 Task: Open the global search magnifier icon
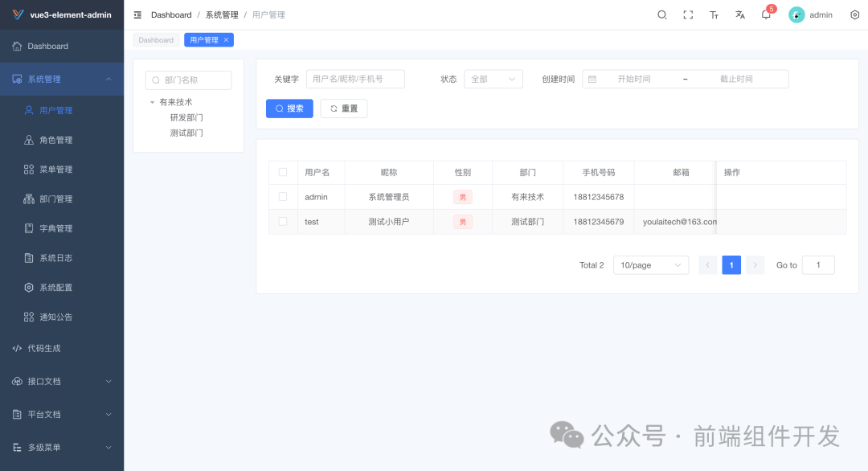[x=661, y=14]
